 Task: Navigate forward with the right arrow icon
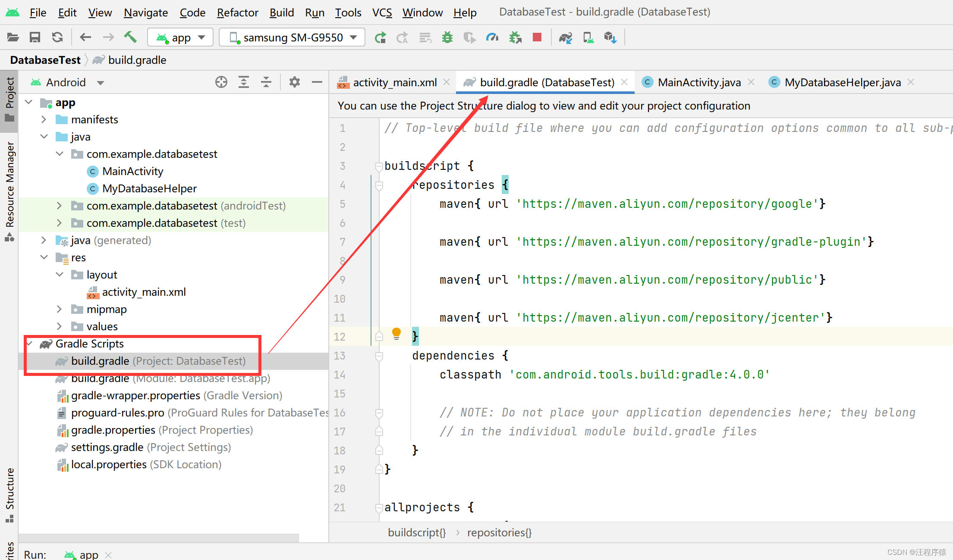(108, 38)
